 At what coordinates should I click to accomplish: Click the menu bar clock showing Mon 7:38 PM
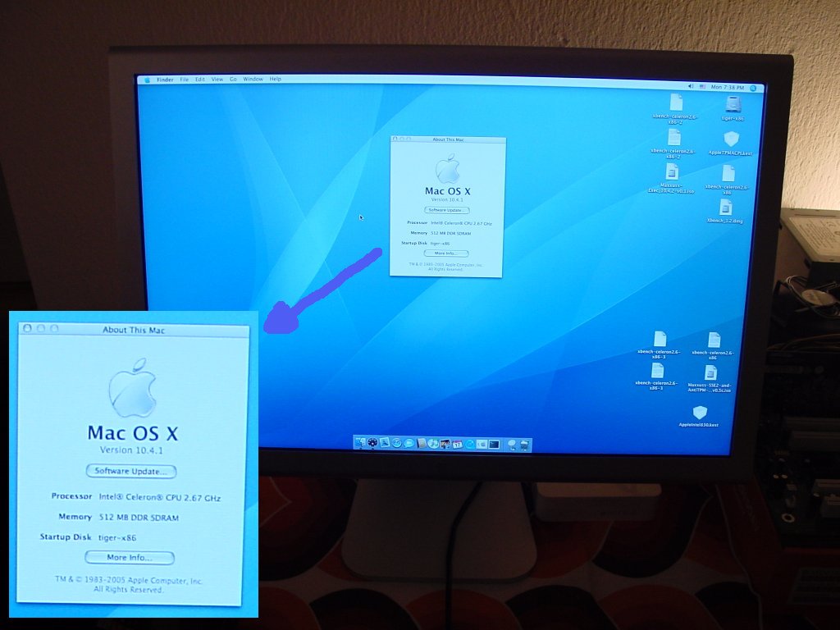click(x=727, y=87)
